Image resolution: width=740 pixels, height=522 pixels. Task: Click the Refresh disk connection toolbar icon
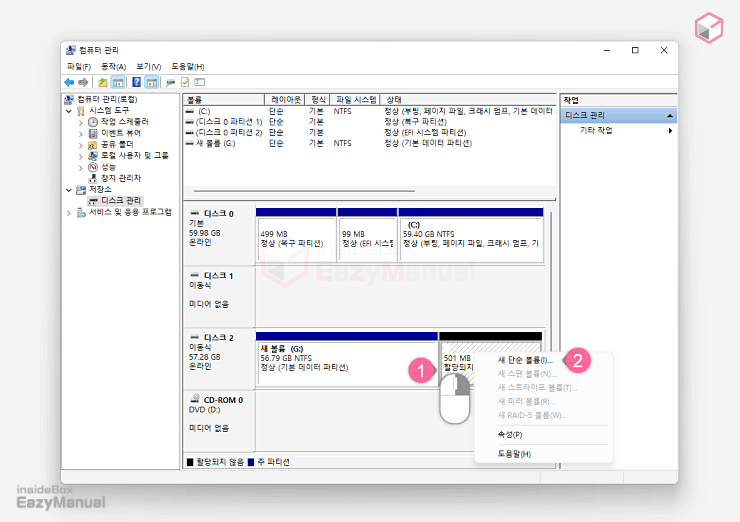pyautogui.click(x=170, y=83)
